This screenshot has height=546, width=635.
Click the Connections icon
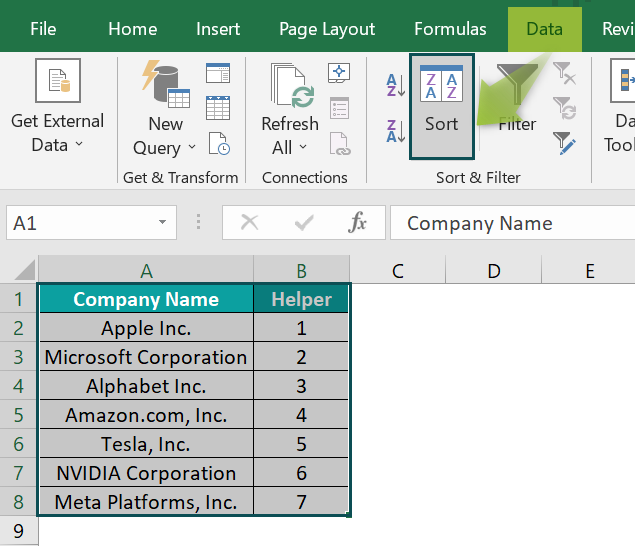coord(339,73)
